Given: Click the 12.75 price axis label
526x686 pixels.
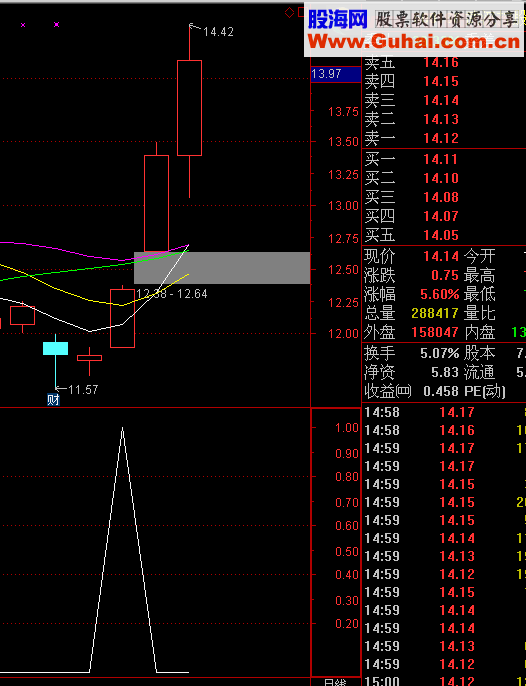Looking at the screenshot, I should (343, 238).
